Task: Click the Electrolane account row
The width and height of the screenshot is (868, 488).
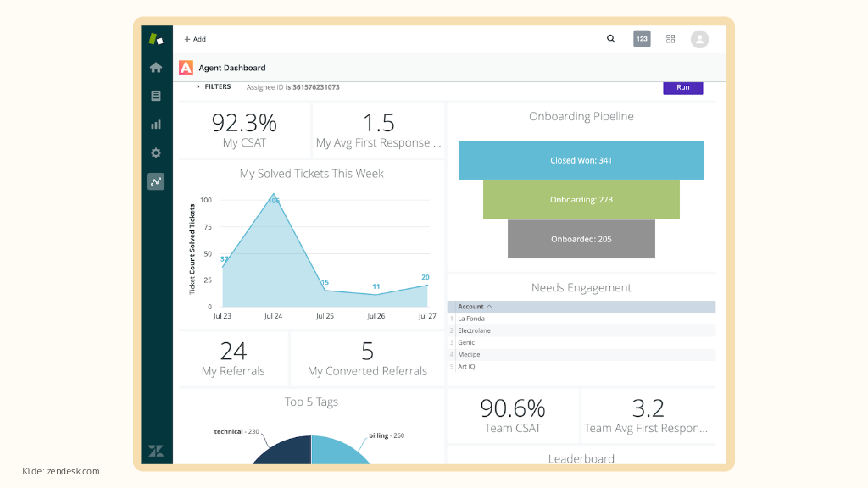Action: point(474,330)
